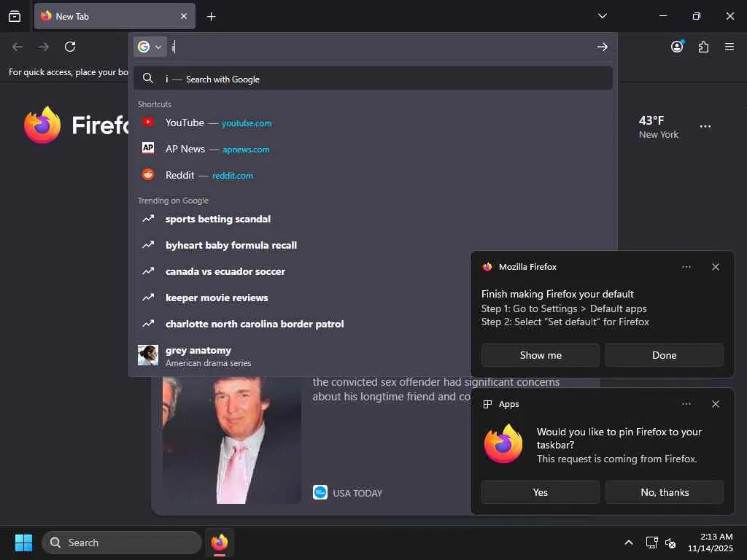Open weather widget more options menu
Image resolution: width=747 pixels, height=560 pixels.
coord(705,127)
